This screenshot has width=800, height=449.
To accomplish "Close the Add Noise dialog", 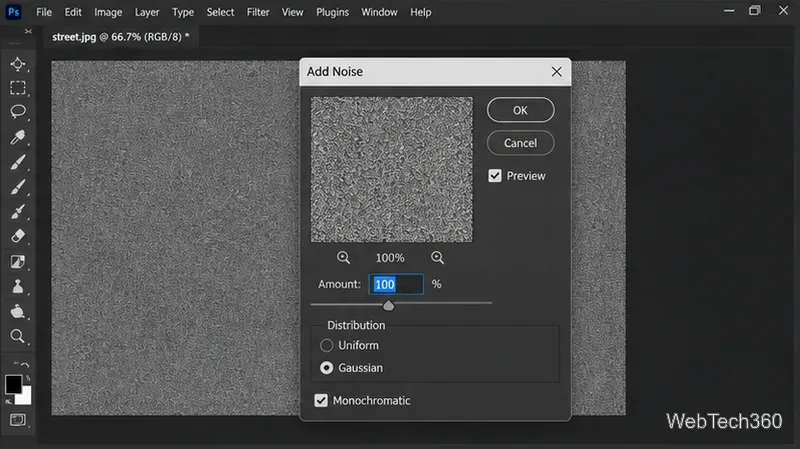I will point(557,71).
